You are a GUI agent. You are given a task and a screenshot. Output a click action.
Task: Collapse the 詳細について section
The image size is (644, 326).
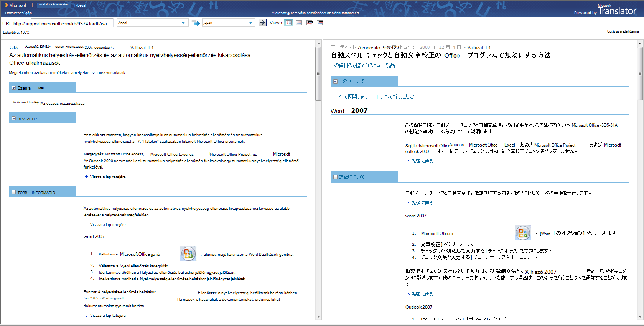335,177
